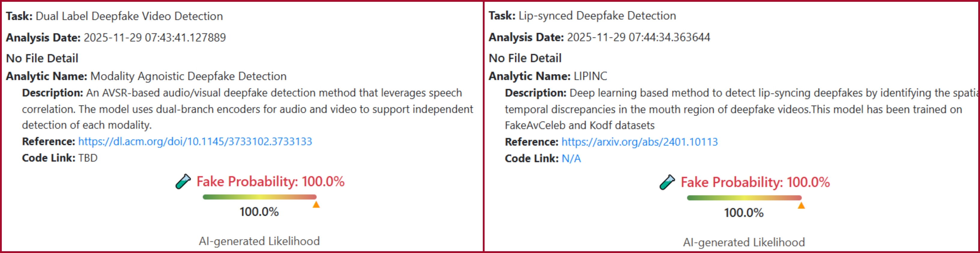The height and width of the screenshot is (253, 980).
Task: Click the LIPINC analytic name
Action: point(590,77)
